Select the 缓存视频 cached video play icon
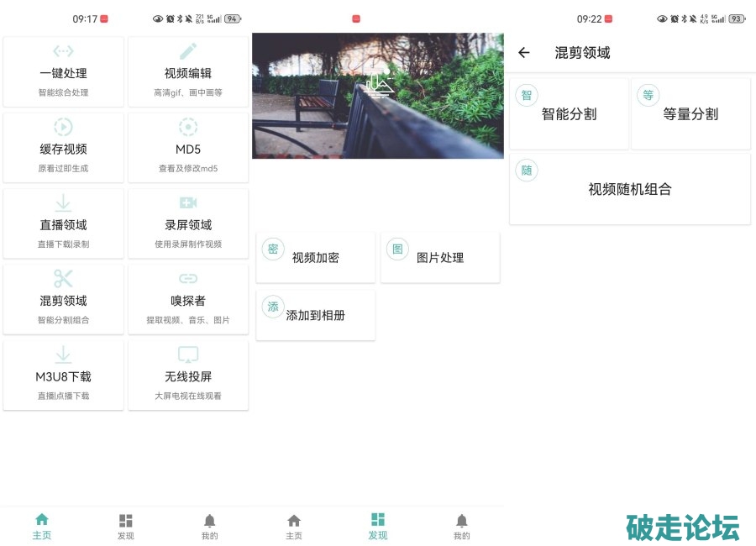Screen dimensions: 756x546 click(x=63, y=127)
